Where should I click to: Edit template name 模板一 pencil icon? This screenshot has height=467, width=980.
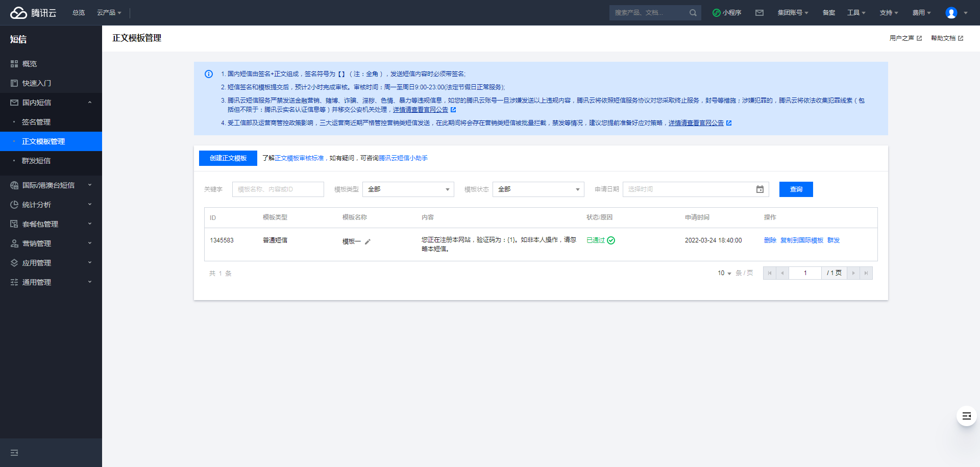(x=367, y=241)
